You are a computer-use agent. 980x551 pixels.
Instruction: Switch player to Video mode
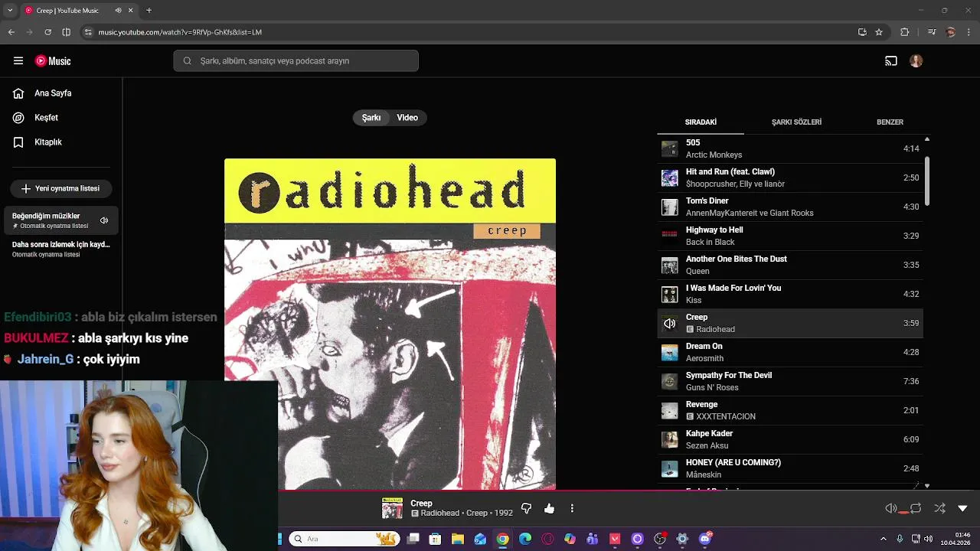407,118
